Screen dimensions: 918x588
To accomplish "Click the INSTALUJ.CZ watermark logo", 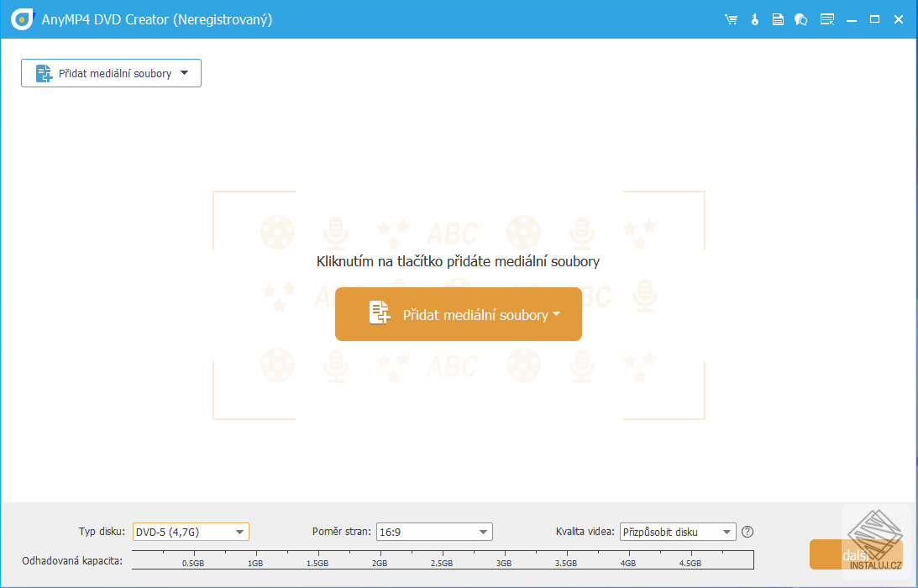I will [877, 540].
